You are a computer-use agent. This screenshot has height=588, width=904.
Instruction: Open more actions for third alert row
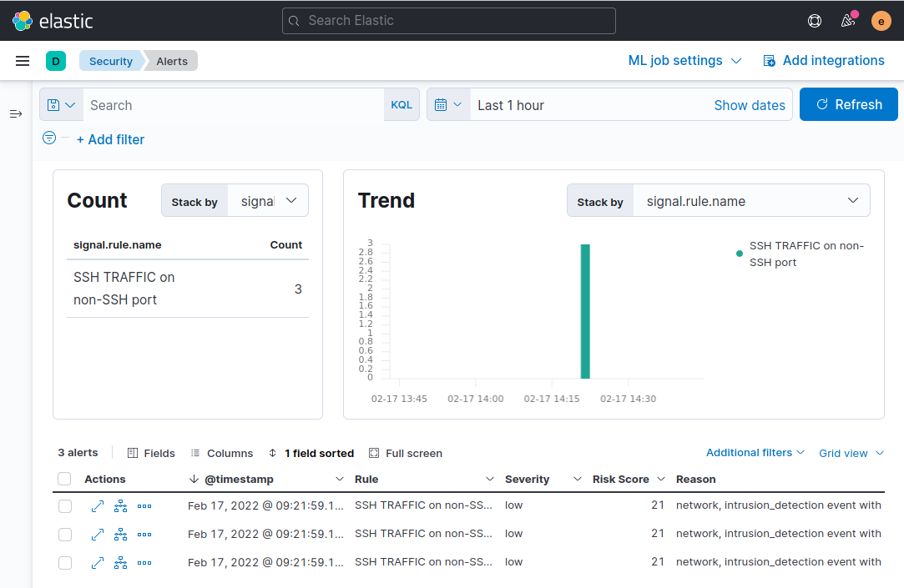(x=144, y=563)
